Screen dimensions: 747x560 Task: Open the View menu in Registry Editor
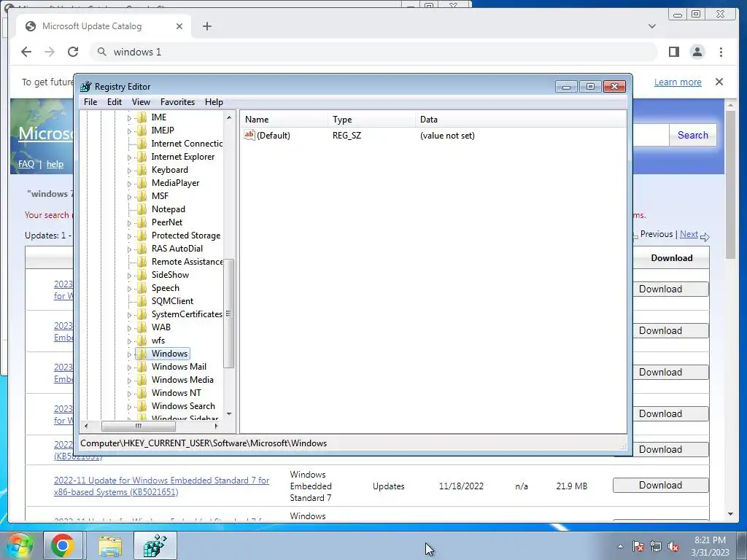pyautogui.click(x=141, y=102)
